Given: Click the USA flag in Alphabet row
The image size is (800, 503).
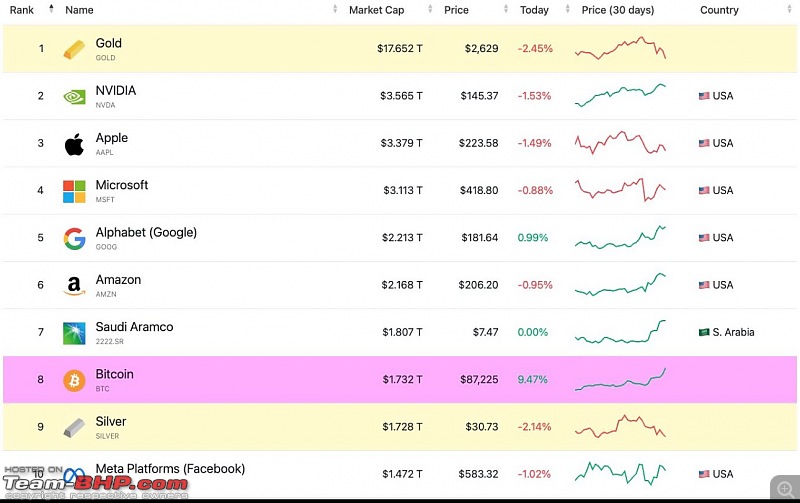Looking at the screenshot, I should [704, 238].
